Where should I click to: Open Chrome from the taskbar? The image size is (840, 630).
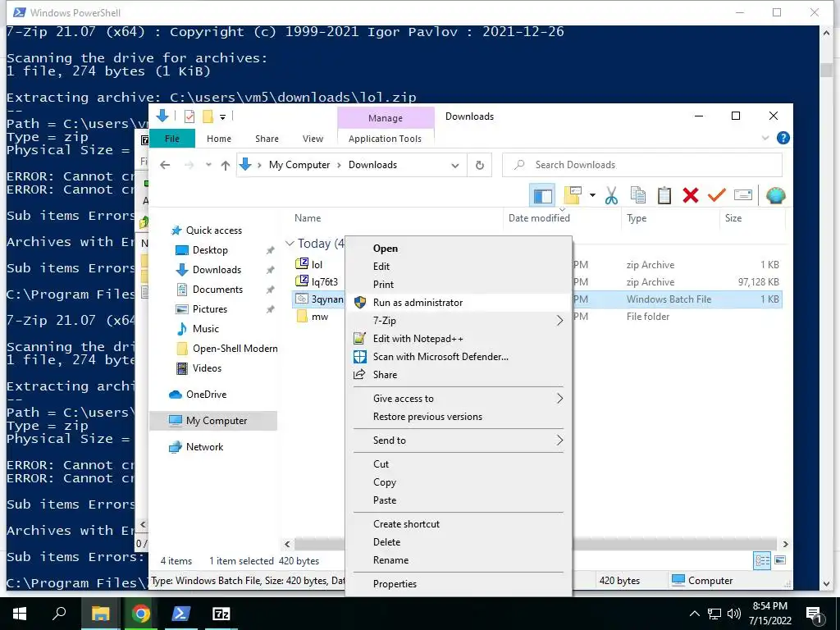(141, 614)
